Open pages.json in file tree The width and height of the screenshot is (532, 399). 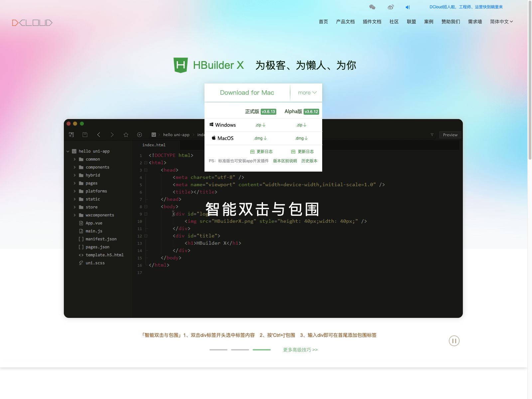pyautogui.click(x=97, y=247)
